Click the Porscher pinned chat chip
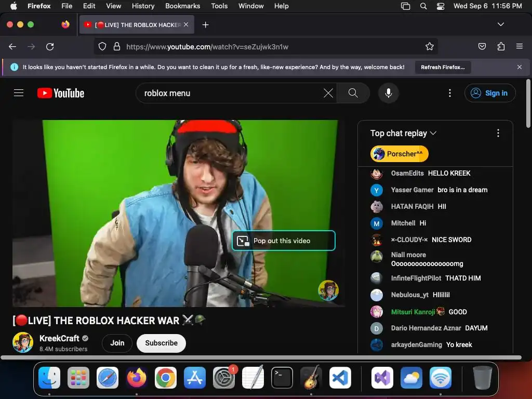Viewport: 532px width, 399px height. point(400,154)
